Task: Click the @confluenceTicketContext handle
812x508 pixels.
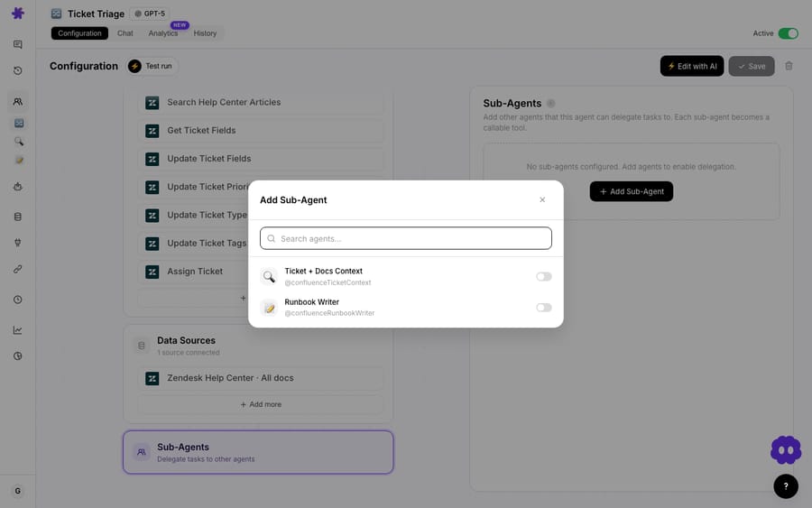Action: [328, 282]
